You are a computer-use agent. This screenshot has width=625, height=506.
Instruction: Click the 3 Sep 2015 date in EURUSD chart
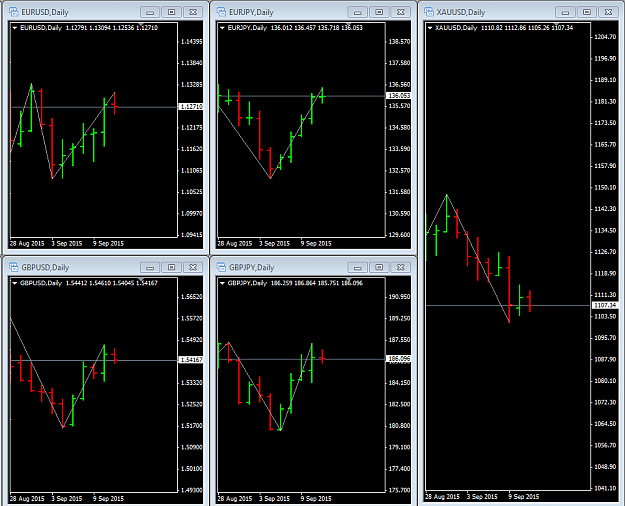(x=67, y=243)
